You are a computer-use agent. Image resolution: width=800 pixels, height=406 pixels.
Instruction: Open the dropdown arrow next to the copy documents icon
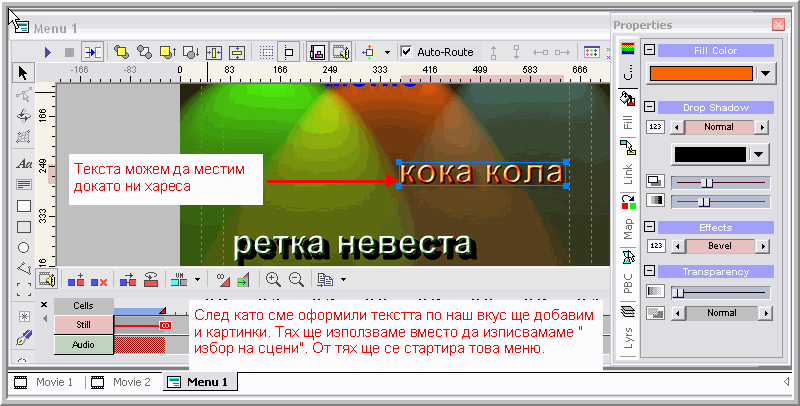coord(343,280)
